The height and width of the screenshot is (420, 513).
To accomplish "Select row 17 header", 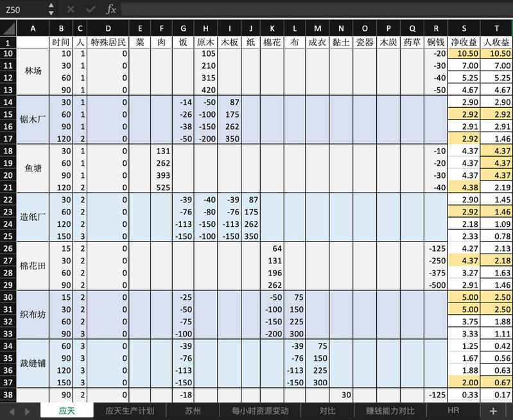I will pyautogui.click(x=8, y=139).
